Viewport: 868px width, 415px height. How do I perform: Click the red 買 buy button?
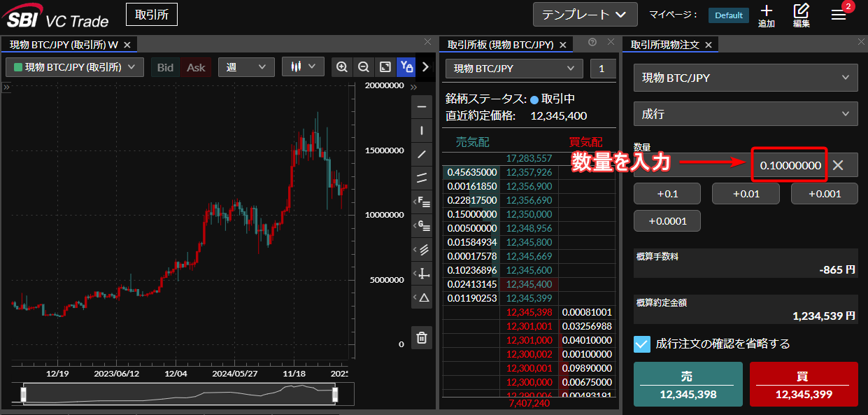(x=803, y=384)
